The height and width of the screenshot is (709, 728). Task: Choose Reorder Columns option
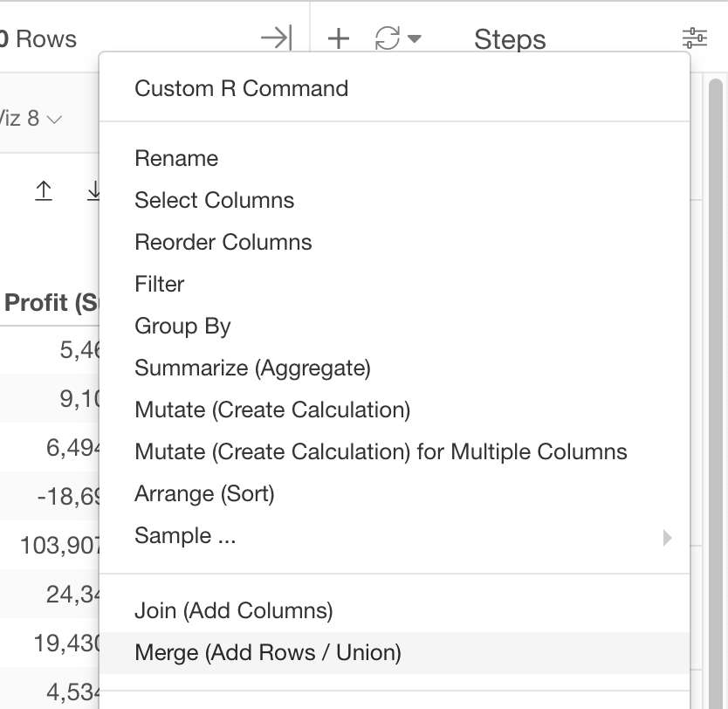[223, 242]
